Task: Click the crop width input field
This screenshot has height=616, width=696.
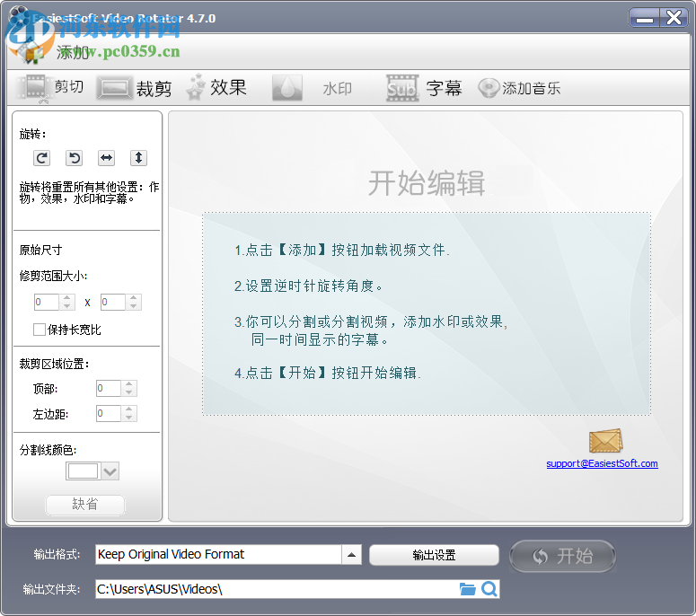Action: pos(47,303)
